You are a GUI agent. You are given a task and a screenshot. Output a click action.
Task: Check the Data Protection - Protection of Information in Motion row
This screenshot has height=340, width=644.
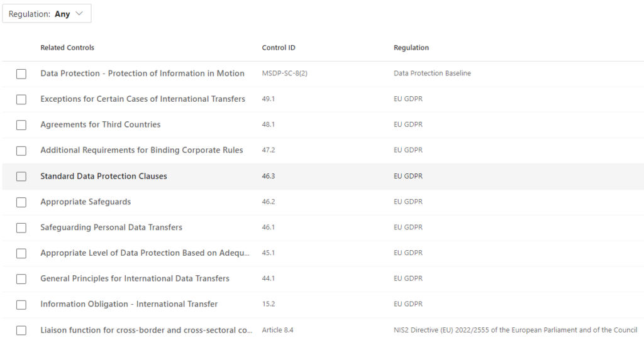21,74
